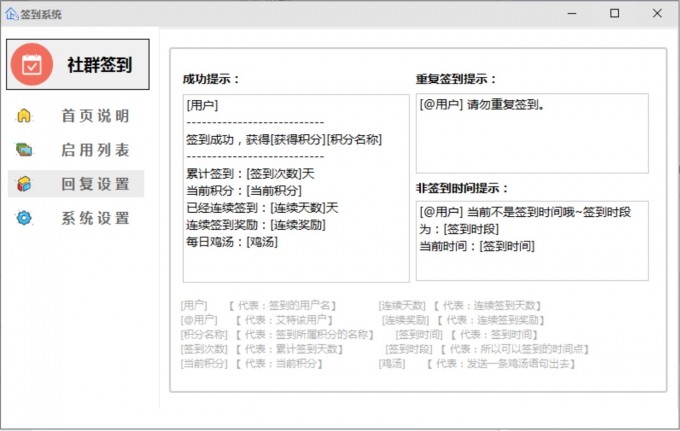
Task: Open the 系统设置 menu item
Action: (x=95, y=218)
